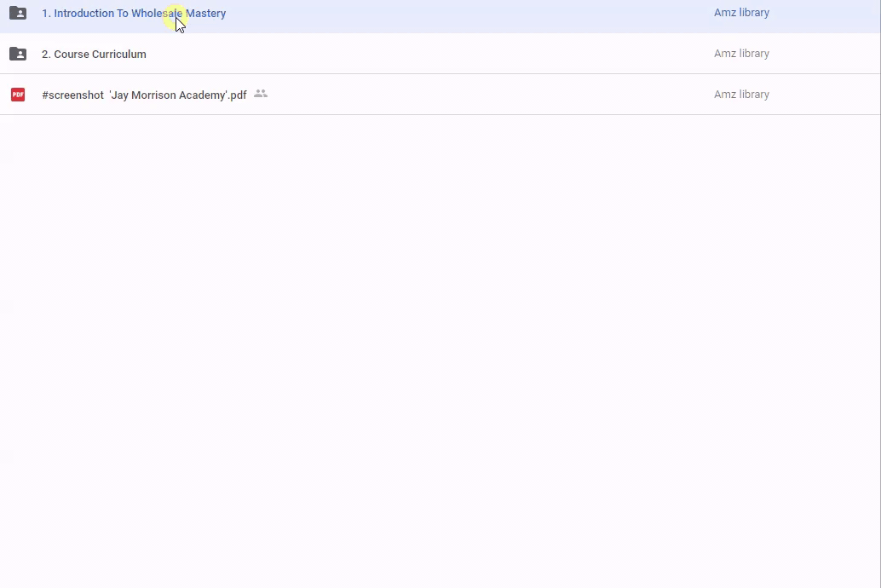881x588 pixels.
Task: Select the '2. Course Curriculum' folder name
Action: pos(94,55)
